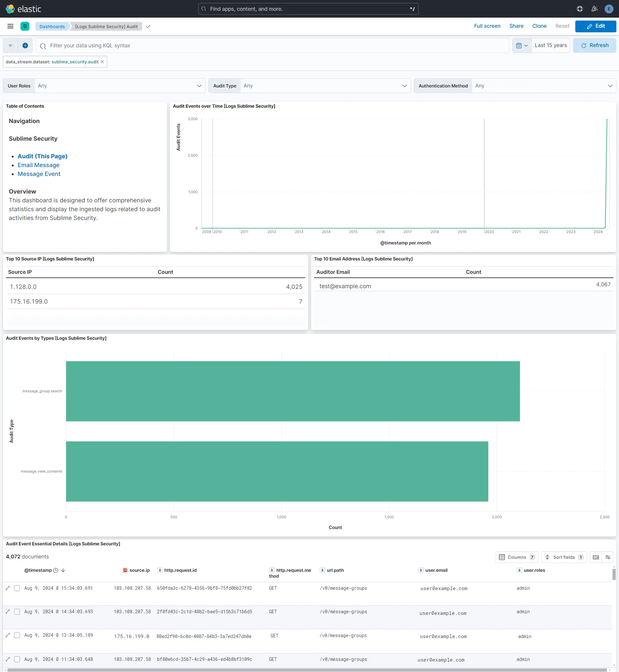Select checkbox for row Aug 9 14:34:03.693
This screenshot has width=619, height=672.
click(x=17, y=612)
